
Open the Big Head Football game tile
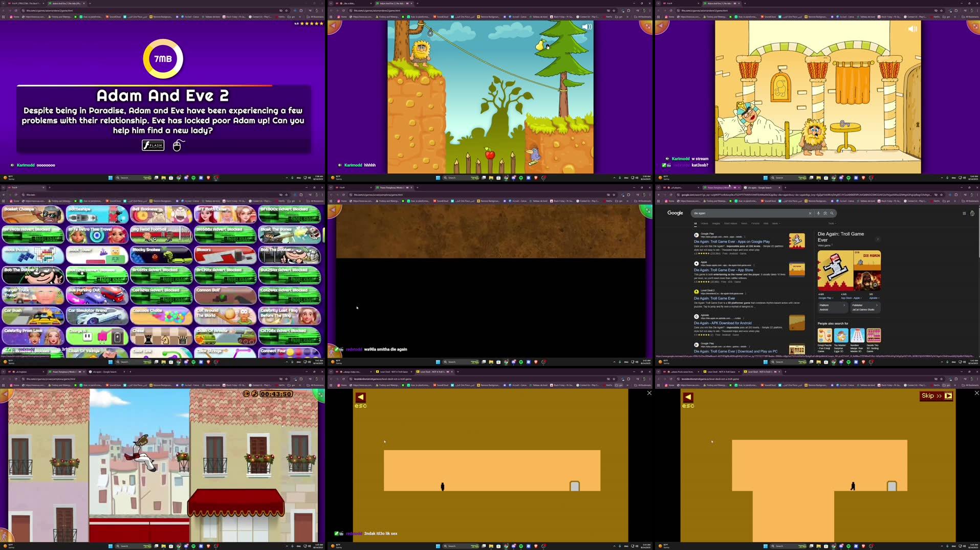[x=161, y=234]
